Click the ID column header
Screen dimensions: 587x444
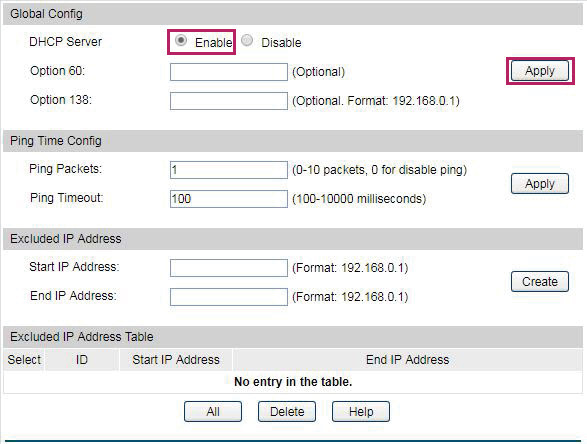[x=82, y=360]
